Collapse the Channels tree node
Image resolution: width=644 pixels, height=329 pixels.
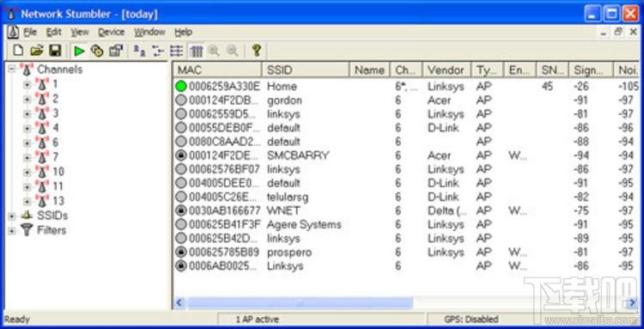[11, 70]
